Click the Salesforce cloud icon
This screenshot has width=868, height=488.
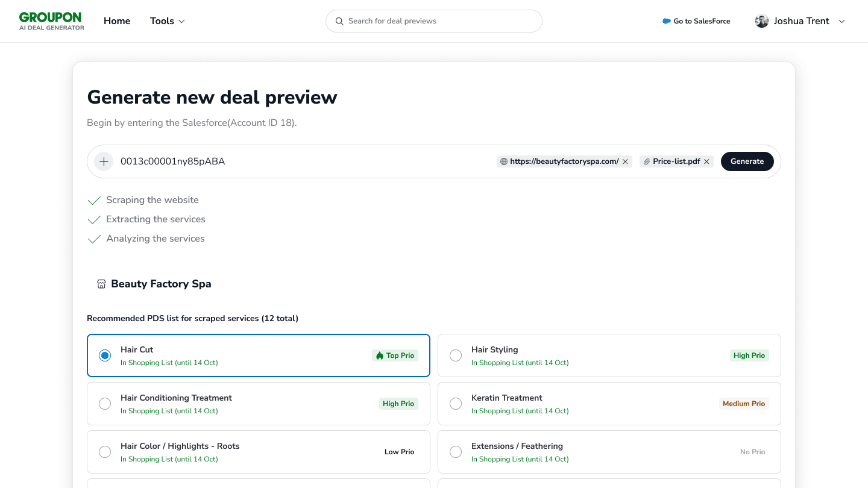(666, 21)
